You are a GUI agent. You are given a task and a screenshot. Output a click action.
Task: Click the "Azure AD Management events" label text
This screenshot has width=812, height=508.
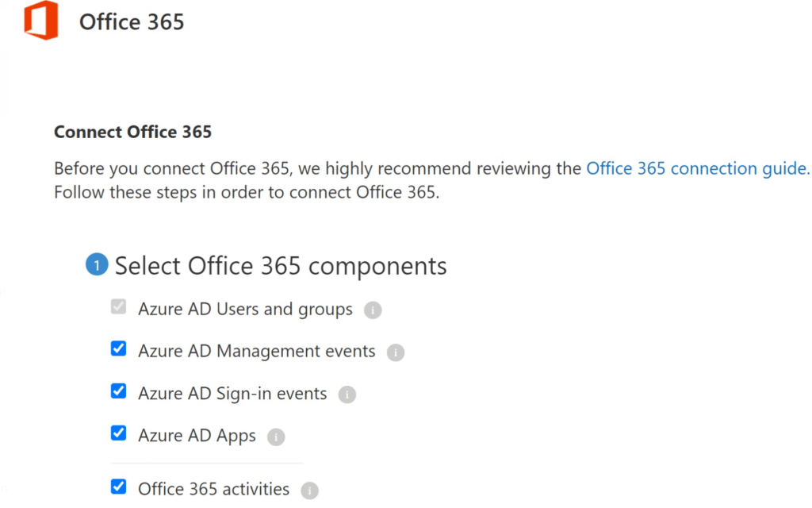[256, 351]
